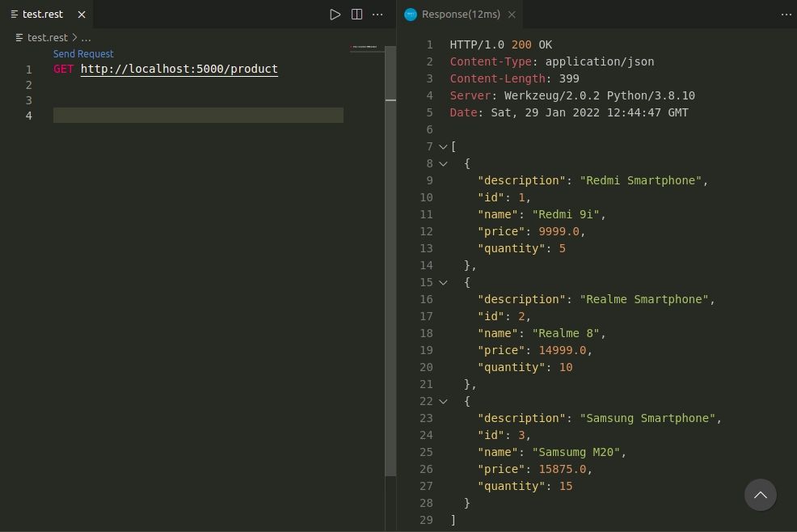Run the request with the play icon

click(335, 15)
